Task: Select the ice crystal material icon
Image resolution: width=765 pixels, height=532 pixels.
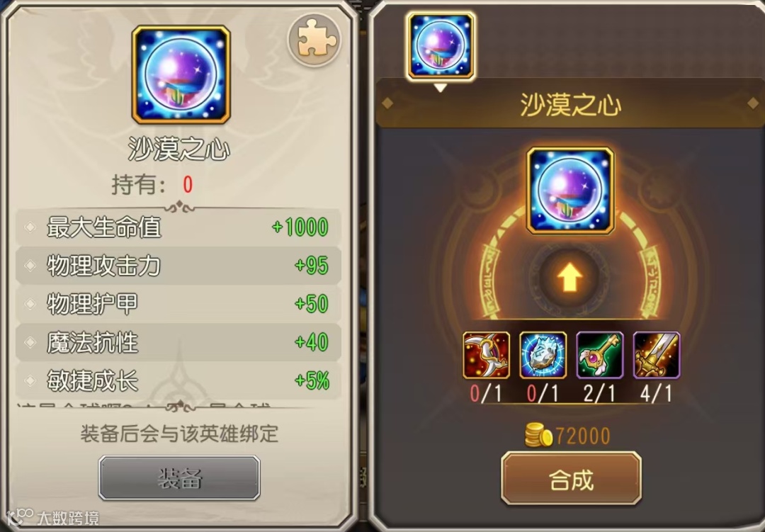Action: point(543,355)
